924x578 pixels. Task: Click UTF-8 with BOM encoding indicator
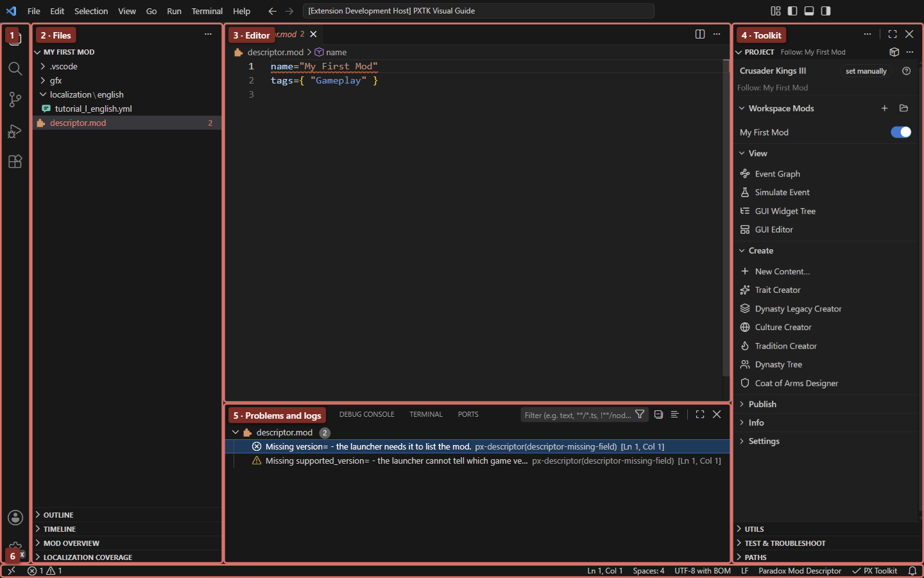[703, 571]
